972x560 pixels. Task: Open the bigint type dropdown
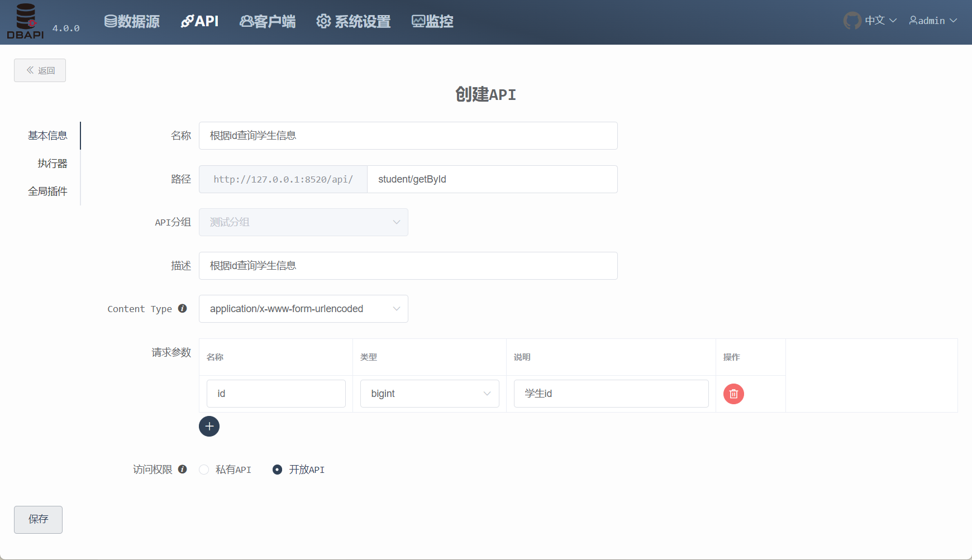coord(430,394)
